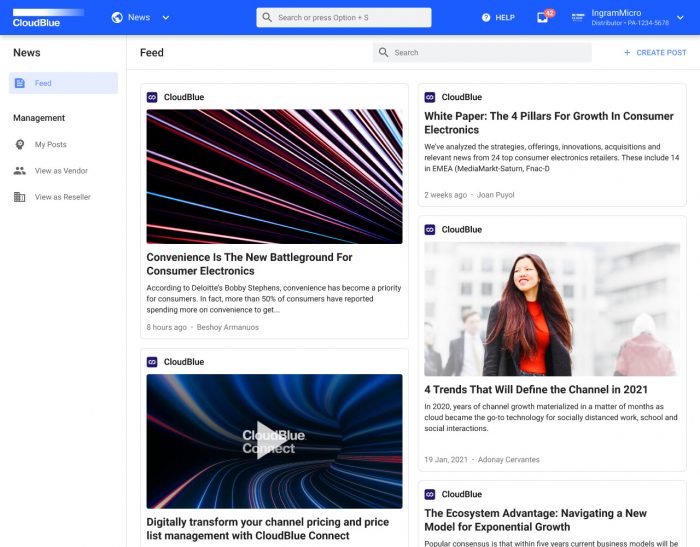Click the CloudBlue logo in header
Viewport: 700px width, 547px height.
[x=48, y=18]
